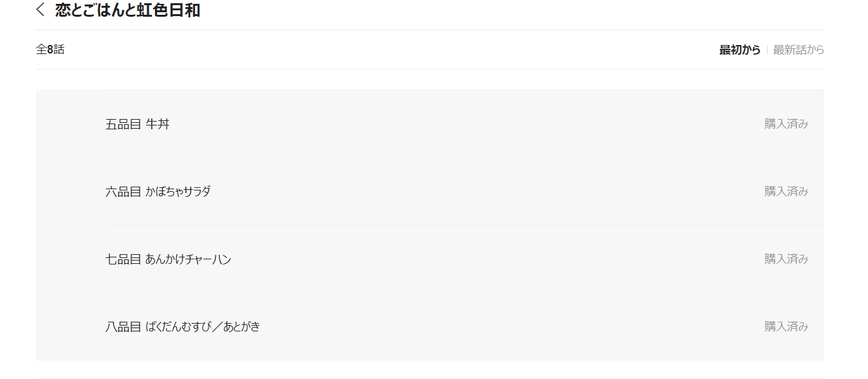This screenshot has height=379, width=868.
Task: Sort episodes with 最初から
Action: [x=739, y=50]
